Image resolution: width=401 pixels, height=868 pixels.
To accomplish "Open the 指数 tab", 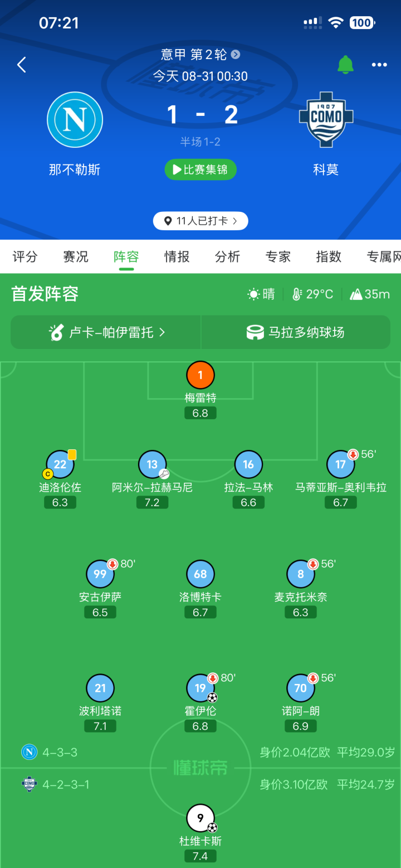I will (x=329, y=256).
